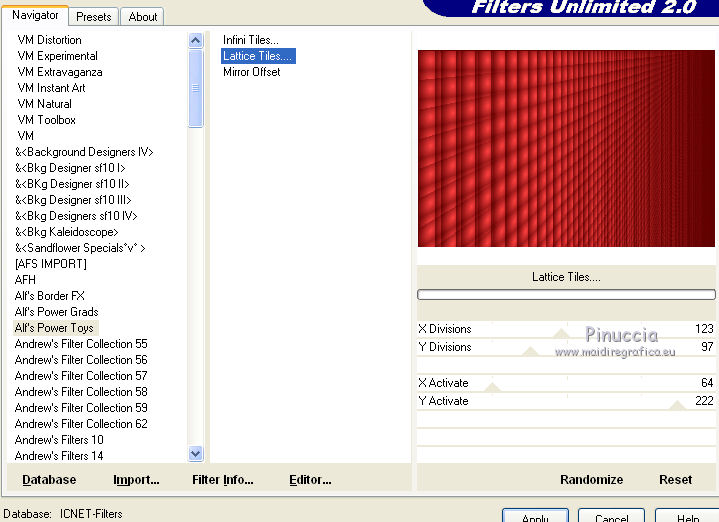
Task: Select &<Bkg Designer sf10 III> category
Action: [x=73, y=200]
